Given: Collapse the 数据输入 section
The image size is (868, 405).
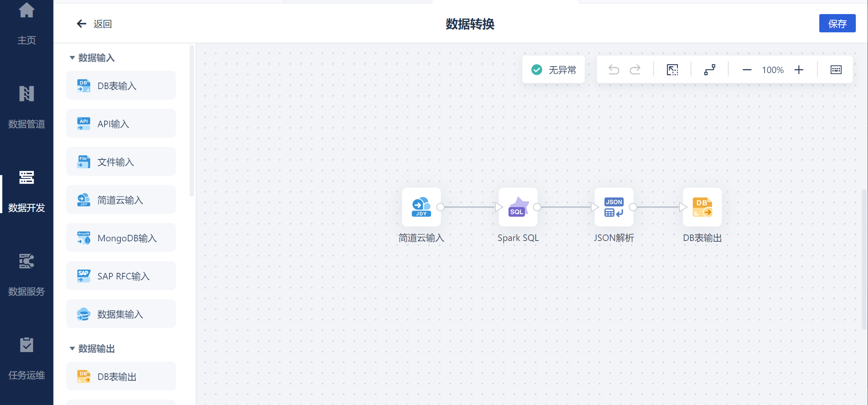Looking at the screenshot, I should pos(72,58).
